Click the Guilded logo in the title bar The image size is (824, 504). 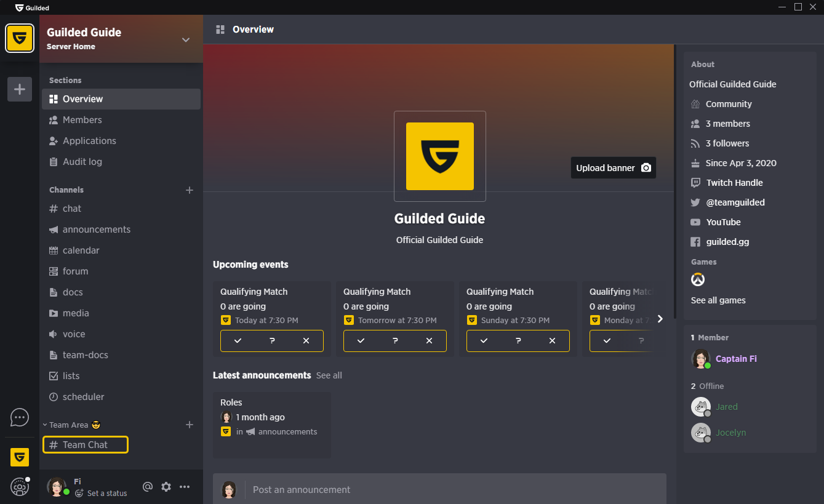coord(32,7)
